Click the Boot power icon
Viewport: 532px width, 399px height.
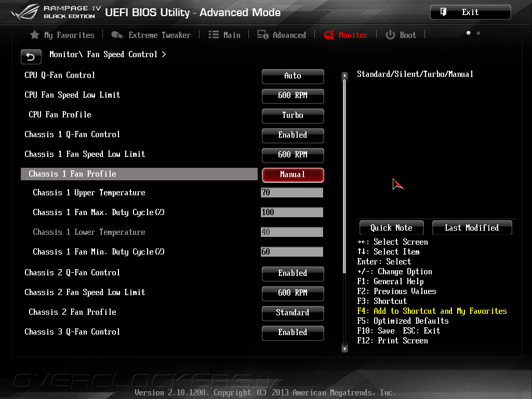coord(390,35)
